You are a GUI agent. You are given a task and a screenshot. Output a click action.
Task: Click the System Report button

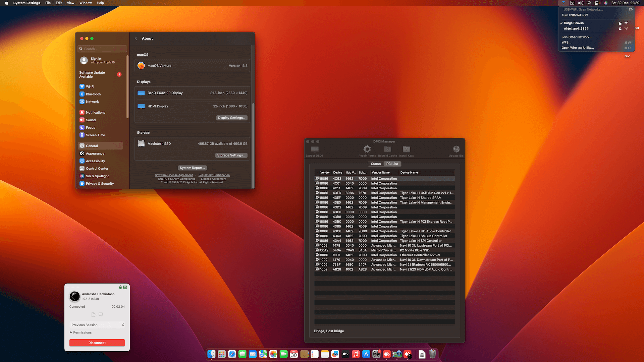[192, 168]
